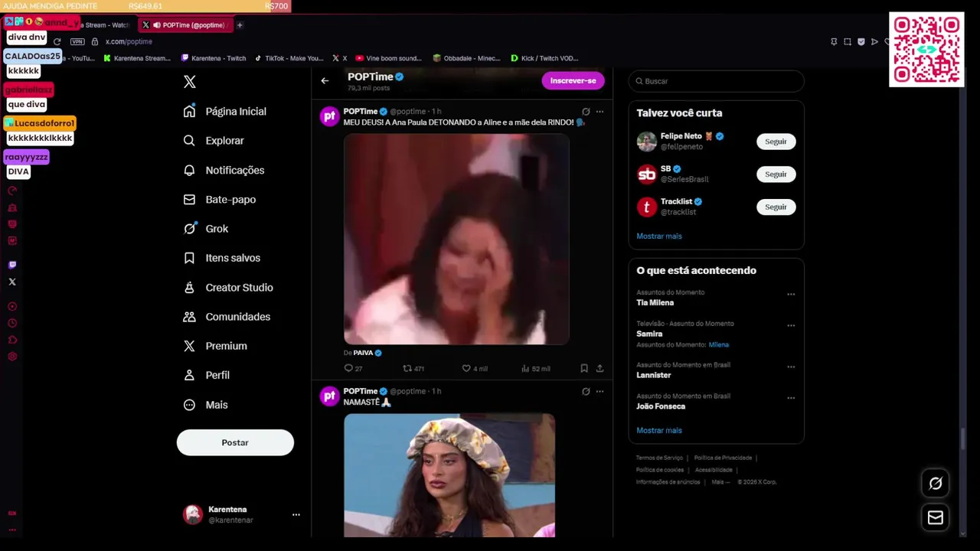This screenshot has width=980, height=551.
Task: Click the X logo in sidebar
Action: click(x=190, y=82)
